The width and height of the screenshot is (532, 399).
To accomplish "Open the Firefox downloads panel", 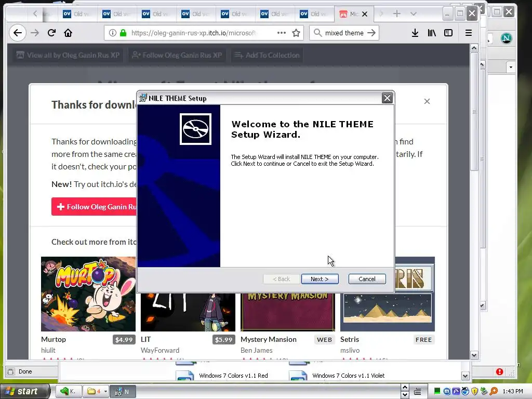I will click(415, 33).
